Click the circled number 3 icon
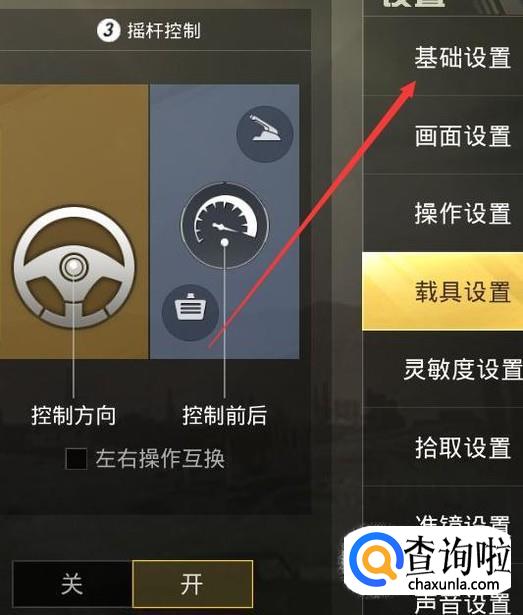The height and width of the screenshot is (615, 523). 108,31
